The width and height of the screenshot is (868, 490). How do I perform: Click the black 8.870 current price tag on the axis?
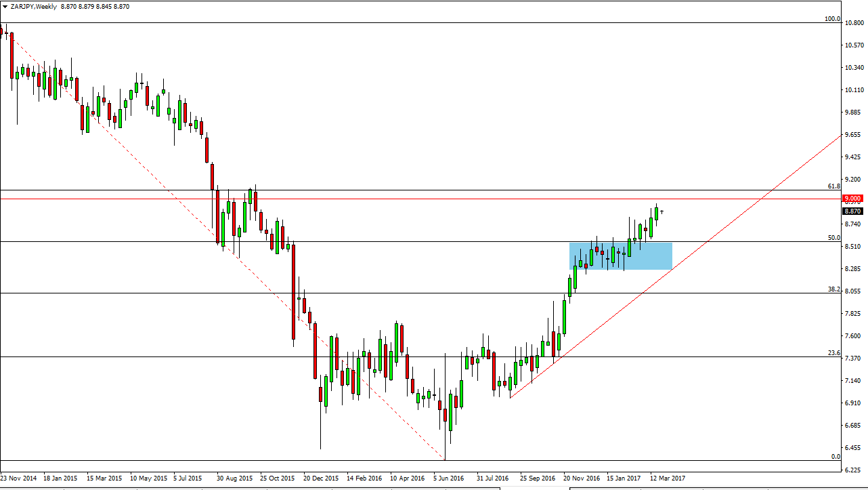tap(852, 211)
